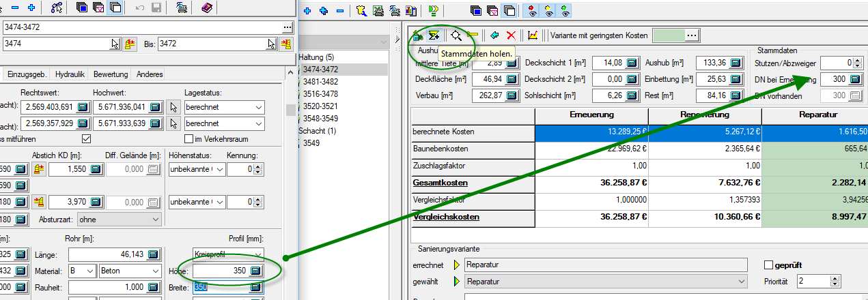Switch to the Hydraulik tab

pyautogui.click(x=70, y=74)
